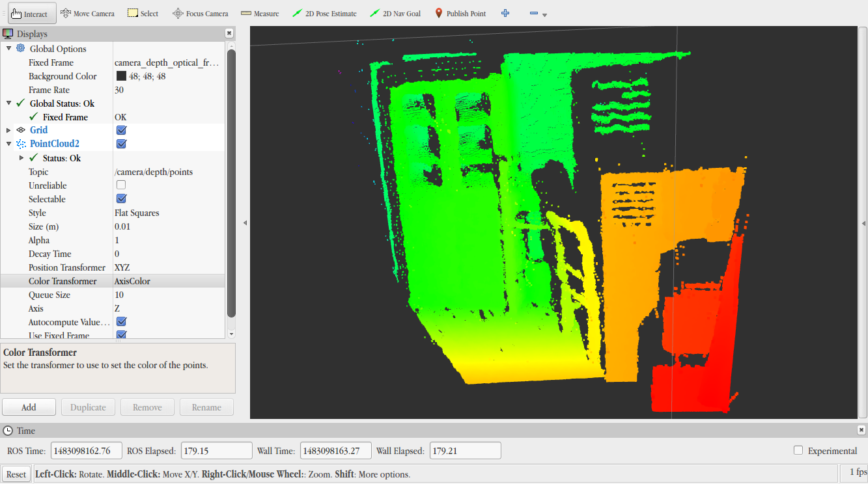Click the Focus Camera tool
Viewport: 868px width, 484px height.
tap(200, 14)
